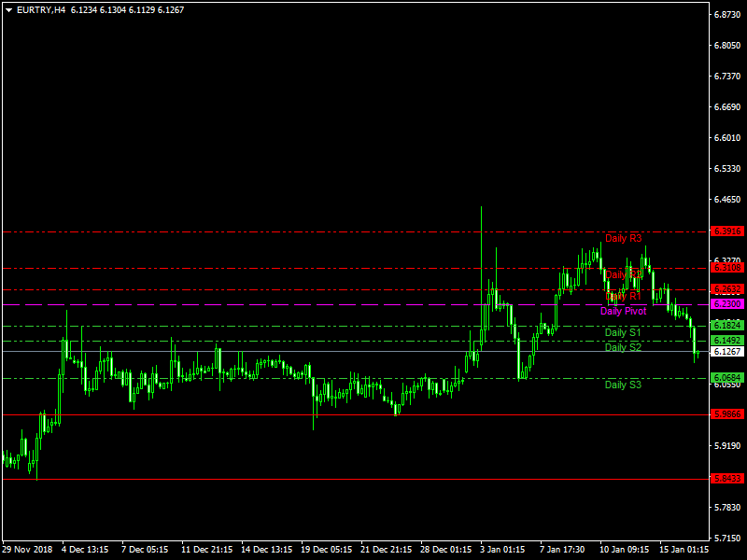Click the EURTRY,H4 symbol title
Viewport: 747px width, 560px height.
(x=41, y=9)
